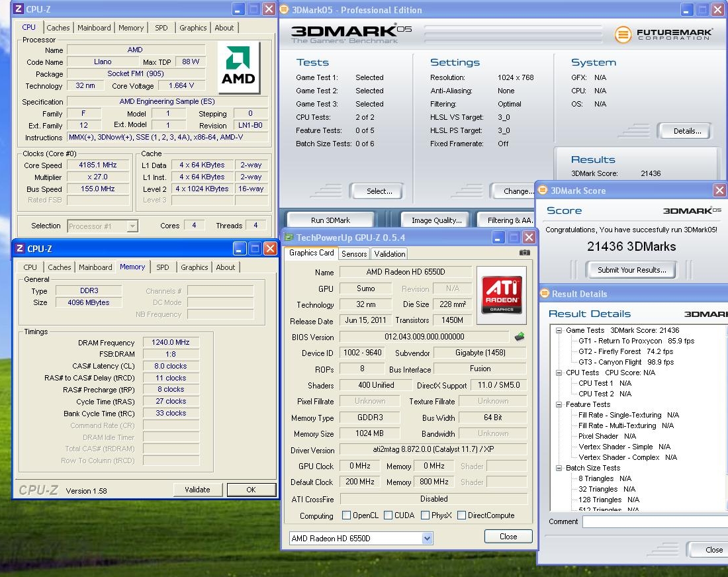Click the ATI Radeon logo in GPU-Z
This screenshot has height=577, width=728.
[x=502, y=294]
